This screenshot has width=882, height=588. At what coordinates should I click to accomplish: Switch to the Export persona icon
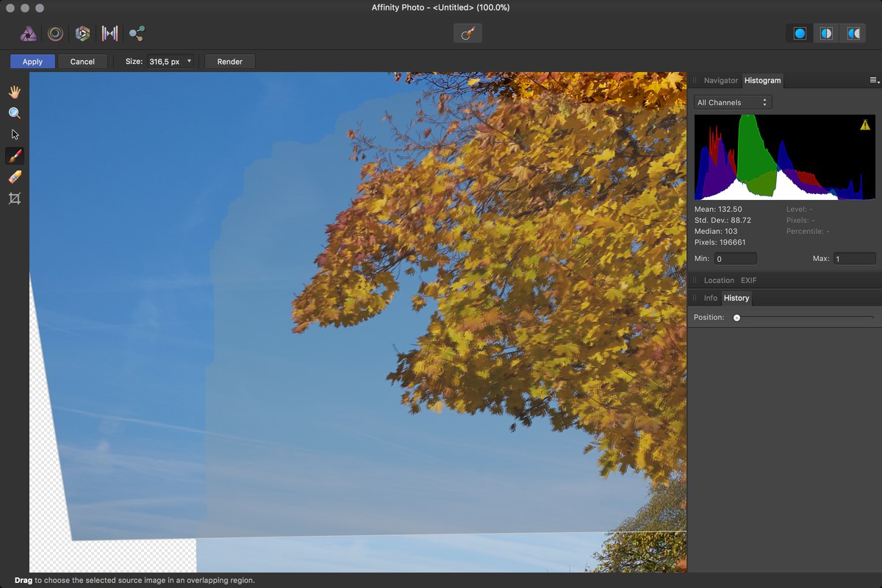(x=137, y=33)
